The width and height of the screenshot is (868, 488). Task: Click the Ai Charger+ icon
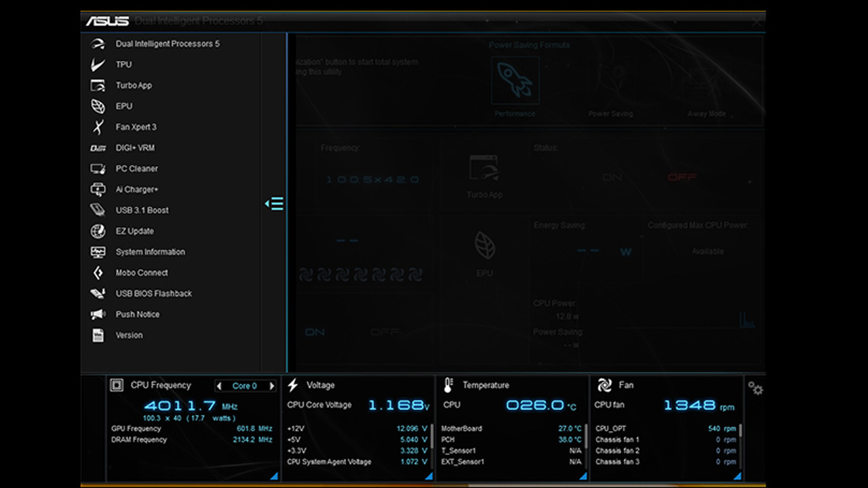tap(98, 190)
